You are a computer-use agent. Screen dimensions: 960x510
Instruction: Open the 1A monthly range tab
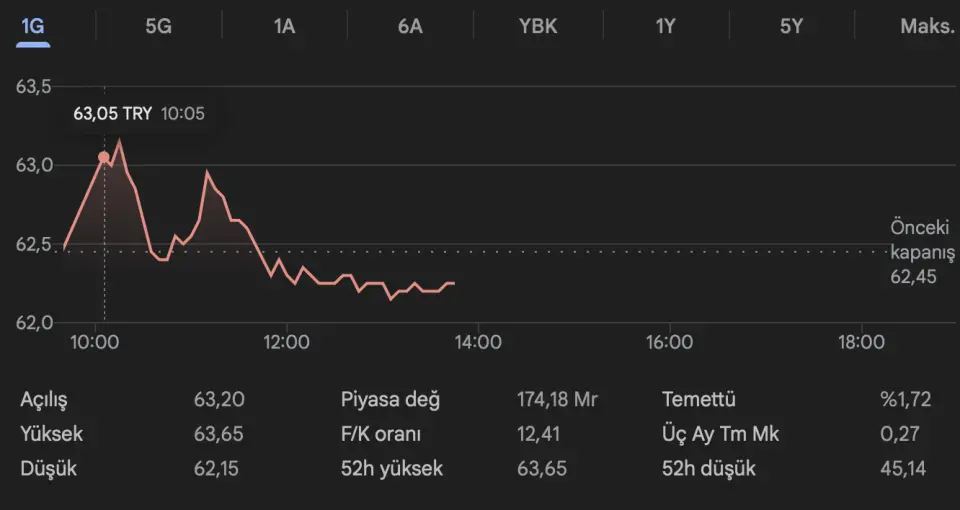[x=284, y=26]
